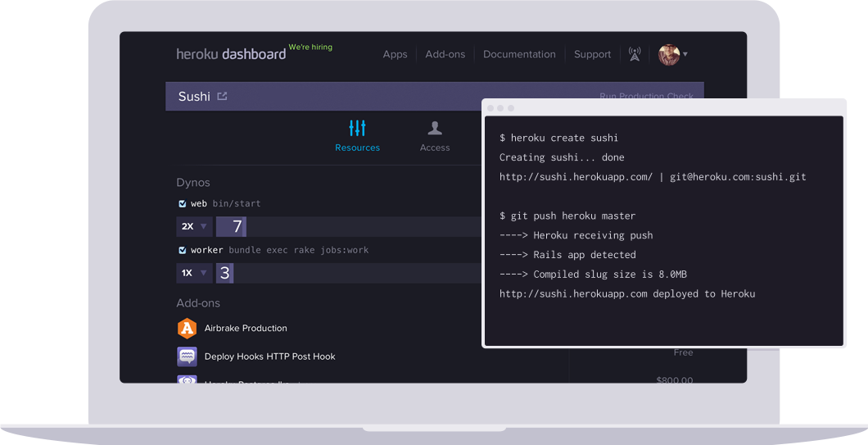This screenshot has width=868, height=445.
Task: Click the '$ heroku create sushi' terminal line
Action: (x=558, y=138)
